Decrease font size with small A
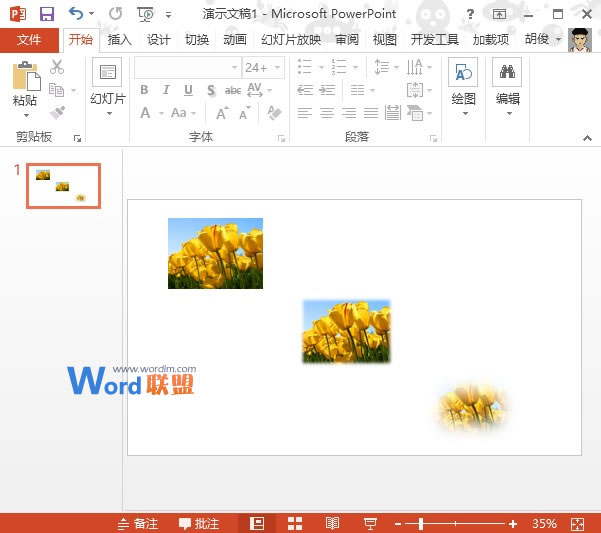601x533 pixels. point(245,113)
